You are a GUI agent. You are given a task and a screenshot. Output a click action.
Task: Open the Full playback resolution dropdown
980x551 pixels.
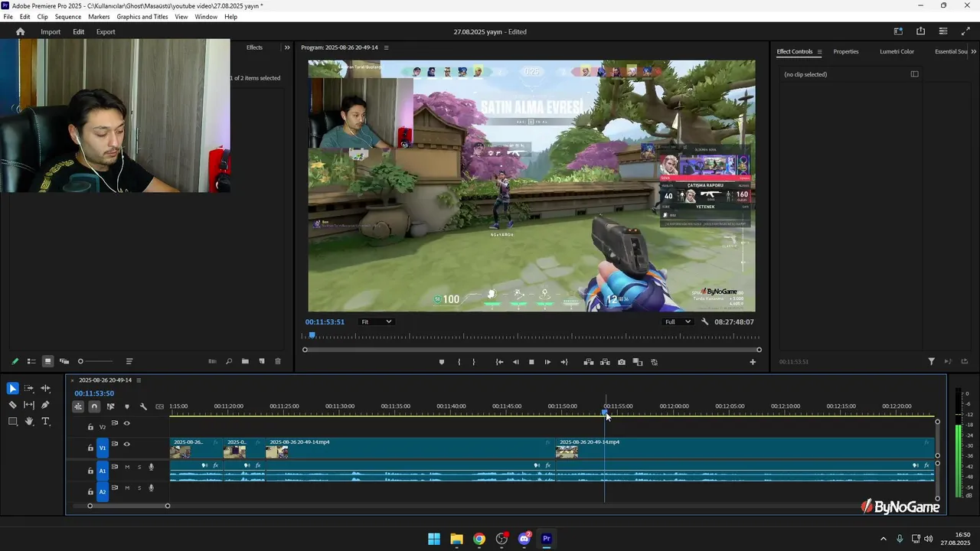pos(678,322)
